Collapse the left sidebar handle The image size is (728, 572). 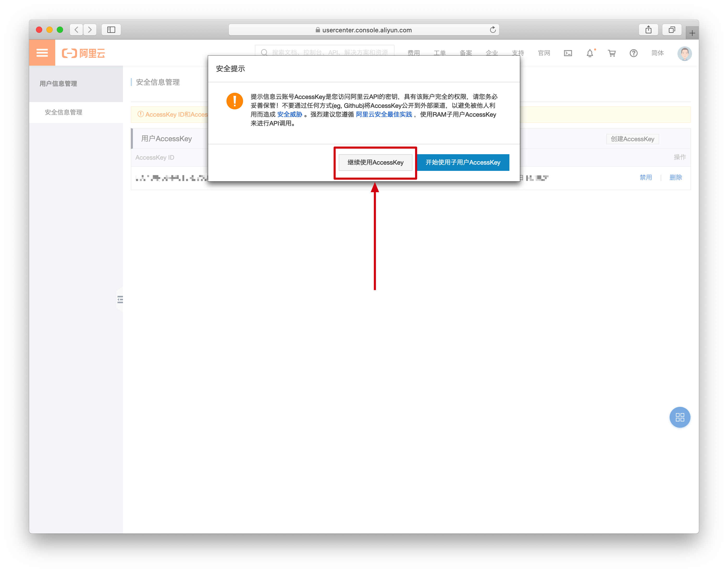click(120, 299)
